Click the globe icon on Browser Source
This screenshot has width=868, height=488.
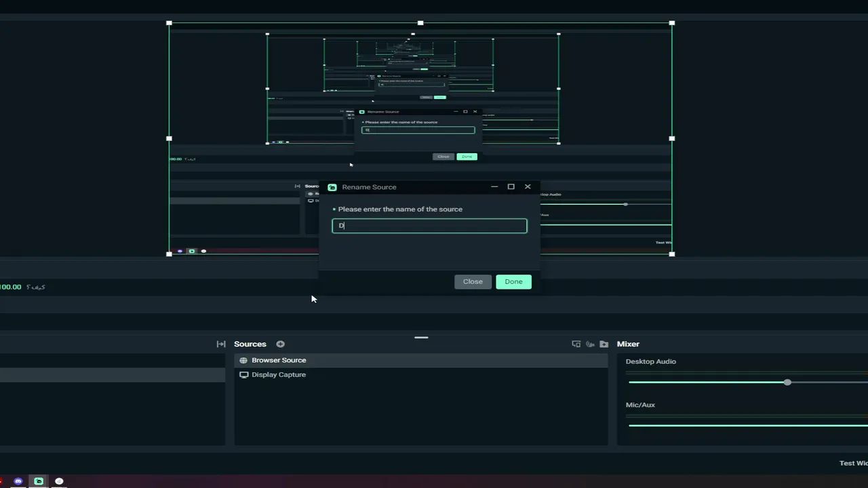(x=243, y=360)
